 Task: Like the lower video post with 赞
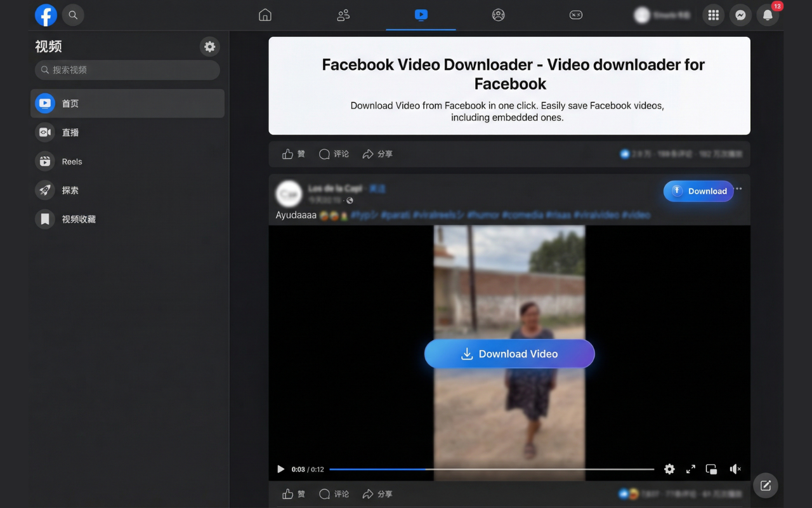(x=294, y=494)
